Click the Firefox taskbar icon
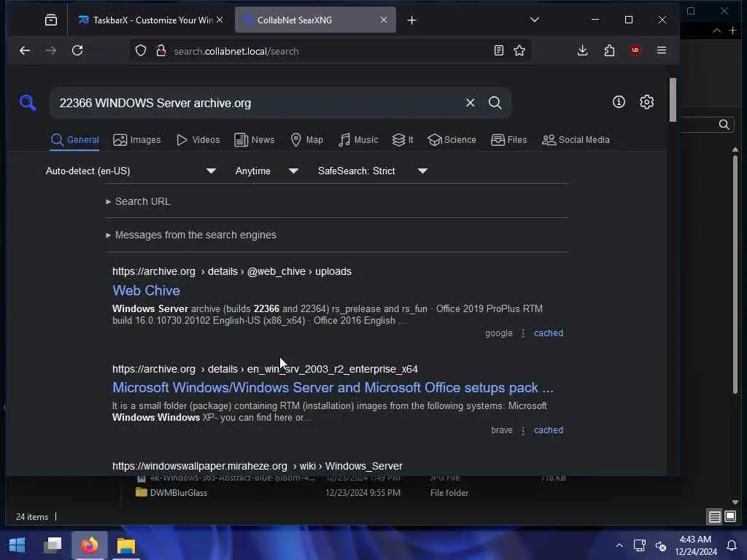The height and width of the screenshot is (560, 747). click(90, 545)
